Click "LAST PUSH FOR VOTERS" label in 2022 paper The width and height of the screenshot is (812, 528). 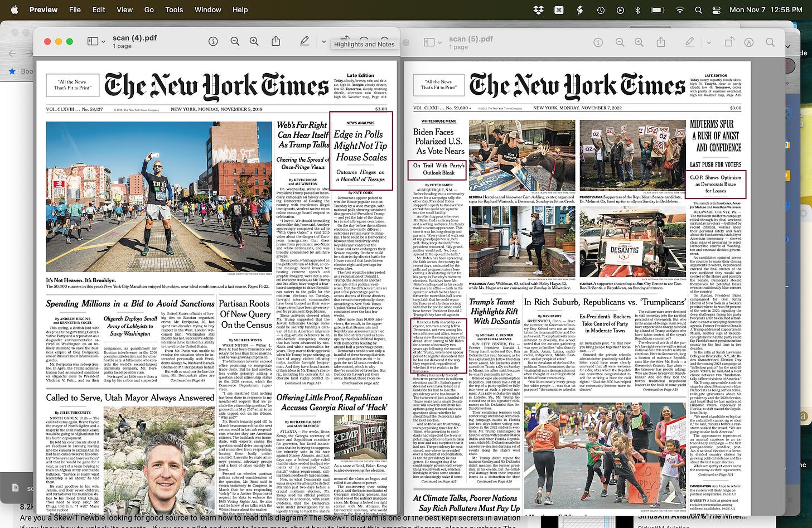tap(716, 164)
